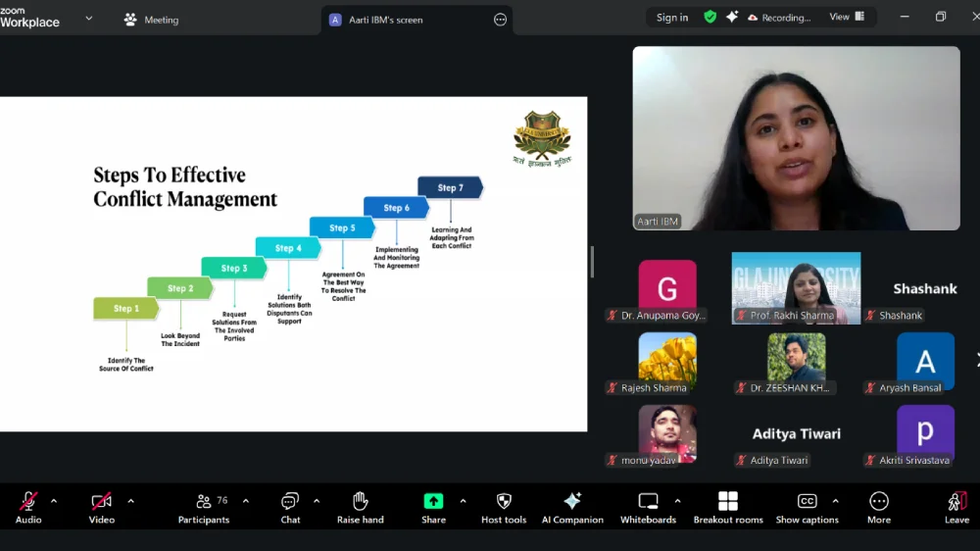Click the Sign in button
This screenshot has height=551, width=980.
(x=672, y=18)
